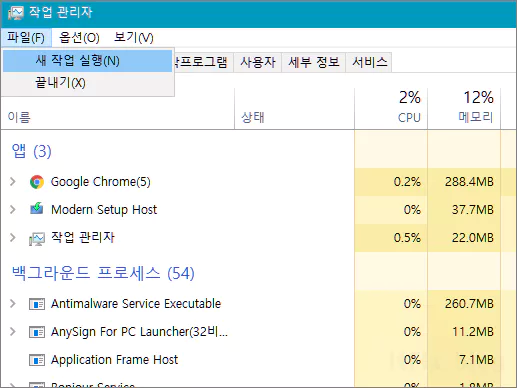Expand Antimalware Service Executable row
Viewport: 517px width, 388px height.
[13, 303]
